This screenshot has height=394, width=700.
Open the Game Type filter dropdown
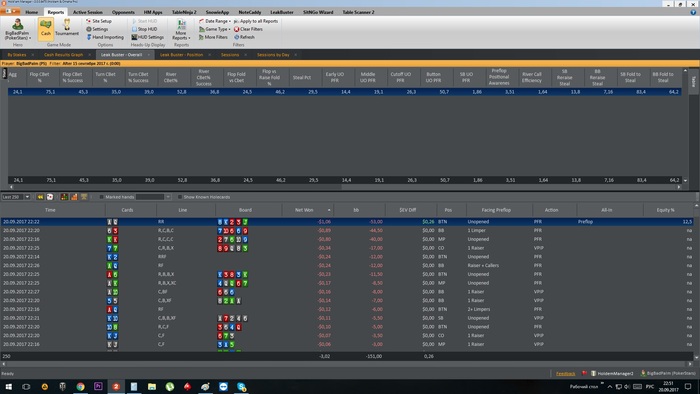pyautogui.click(x=214, y=29)
